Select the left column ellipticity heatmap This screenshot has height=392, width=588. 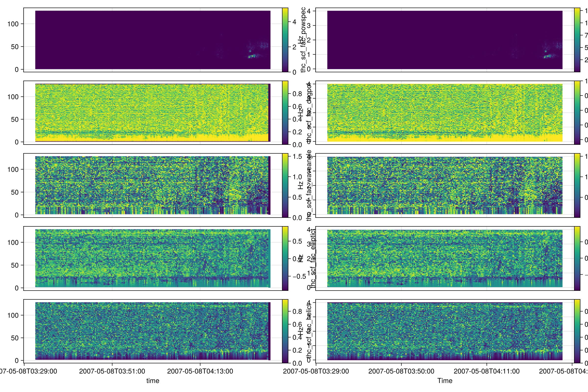point(153,258)
